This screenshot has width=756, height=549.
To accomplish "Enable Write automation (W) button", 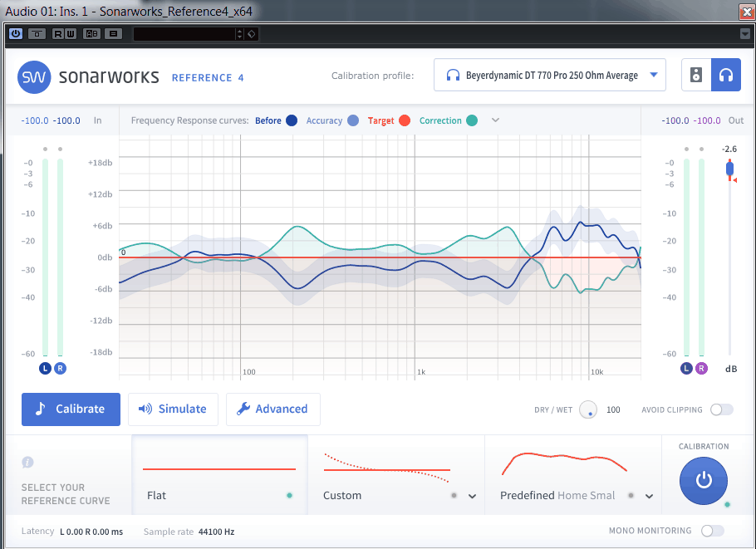I will [x=71, y=34].
